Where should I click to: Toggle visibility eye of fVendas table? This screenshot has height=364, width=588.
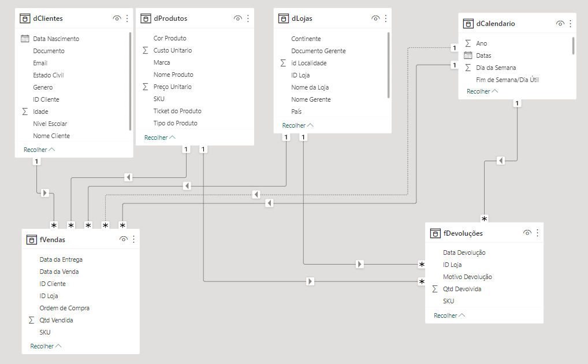[x=124, y=239]
